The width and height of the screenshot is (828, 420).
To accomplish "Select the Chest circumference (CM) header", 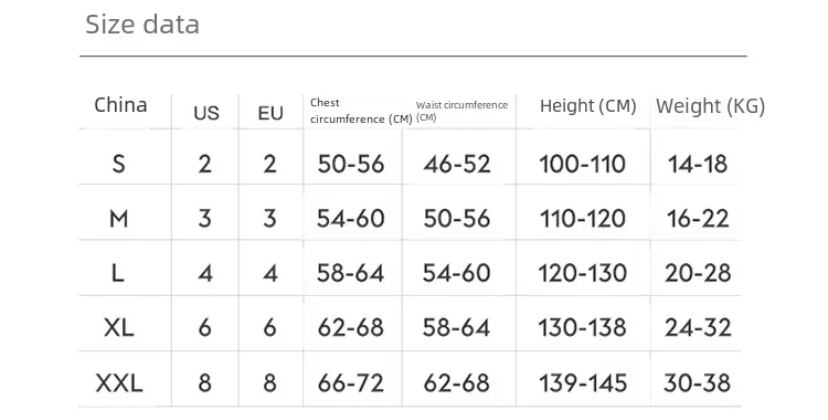I will [361, 111].
